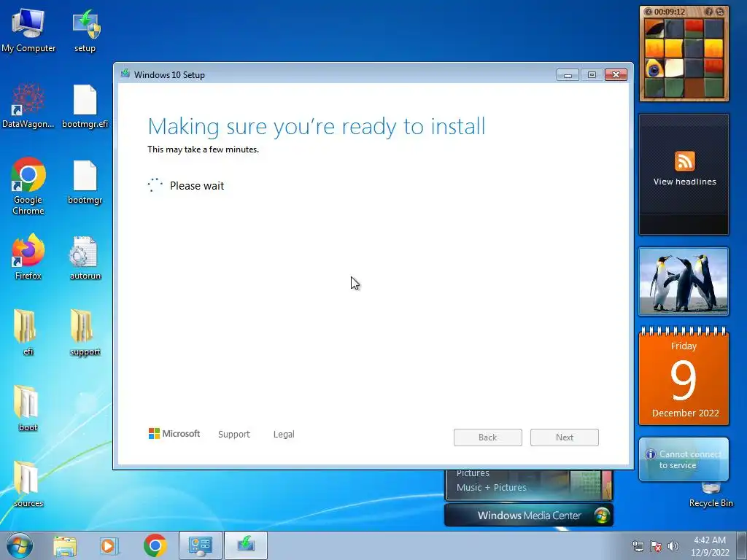The height and width of the screenshot is (560, 747).
Task: Close the Windows 10 Setup window
Action: coord(616,75)
